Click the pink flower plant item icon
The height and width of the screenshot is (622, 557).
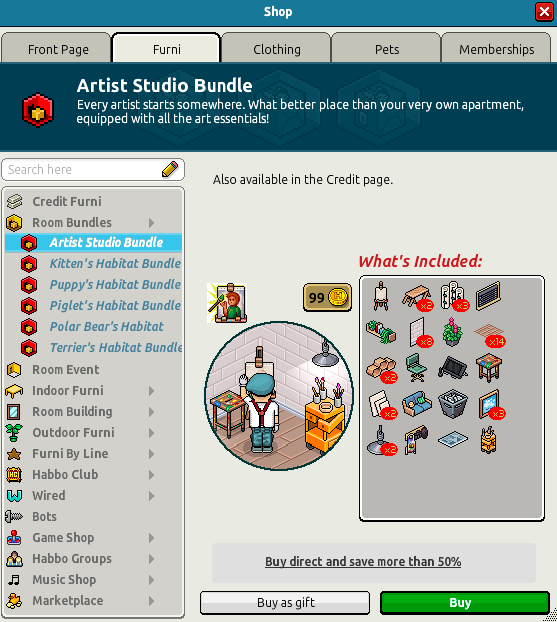point(452,332)
